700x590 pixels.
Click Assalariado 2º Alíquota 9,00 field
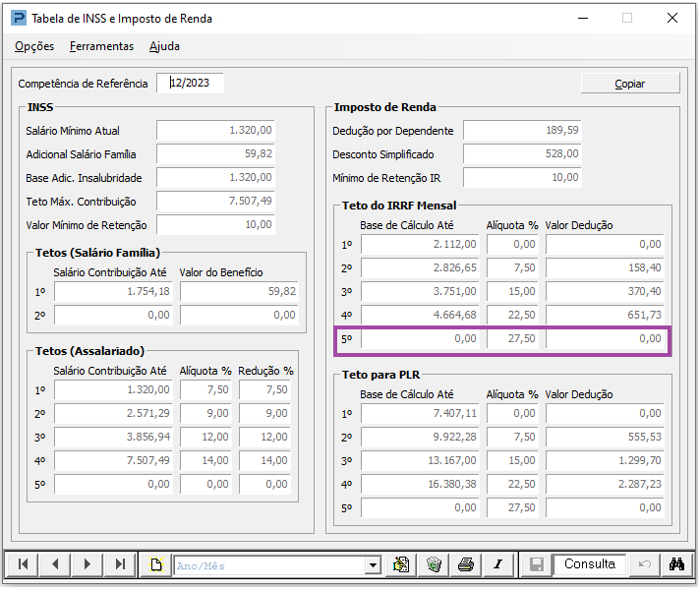point(205,414)
